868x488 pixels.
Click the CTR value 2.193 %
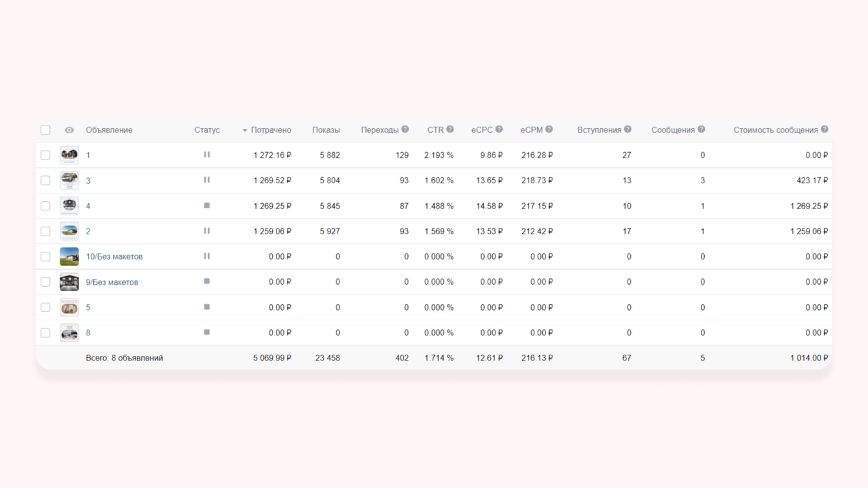tap(439, 155)
